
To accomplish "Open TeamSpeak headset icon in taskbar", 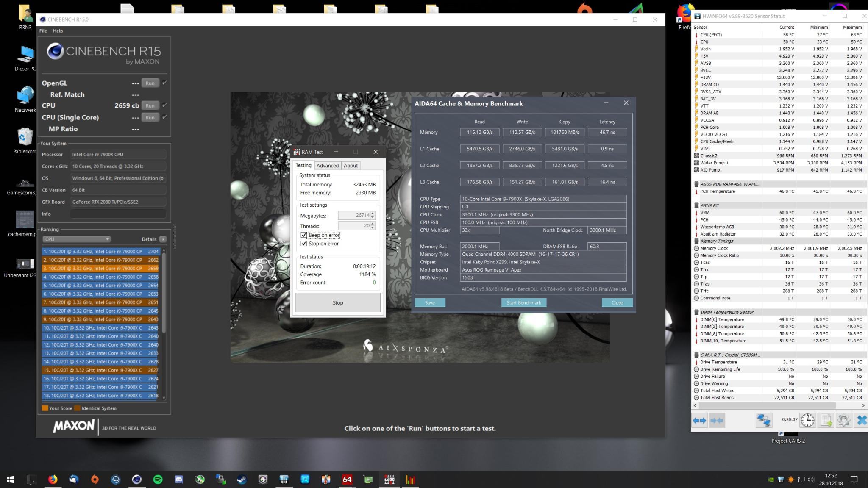I will 116,480.
